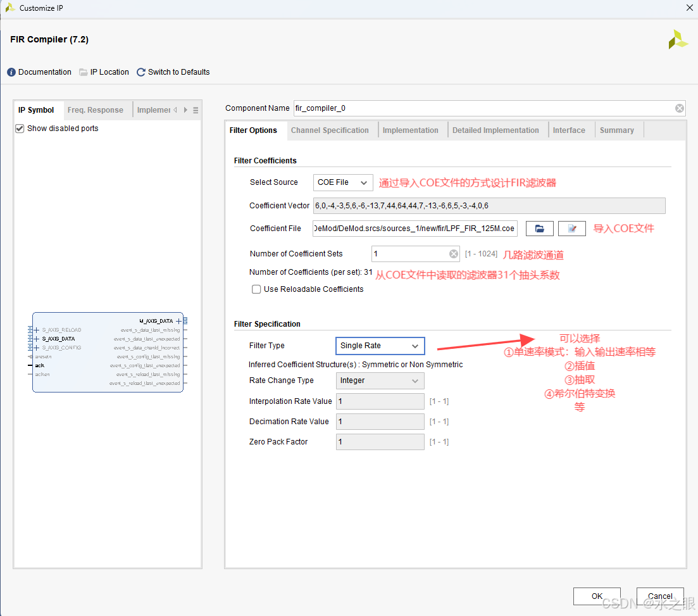Open Select Source COE File dropdown
The width and height of the screenshot is (698, 616).
coord(343,182)
